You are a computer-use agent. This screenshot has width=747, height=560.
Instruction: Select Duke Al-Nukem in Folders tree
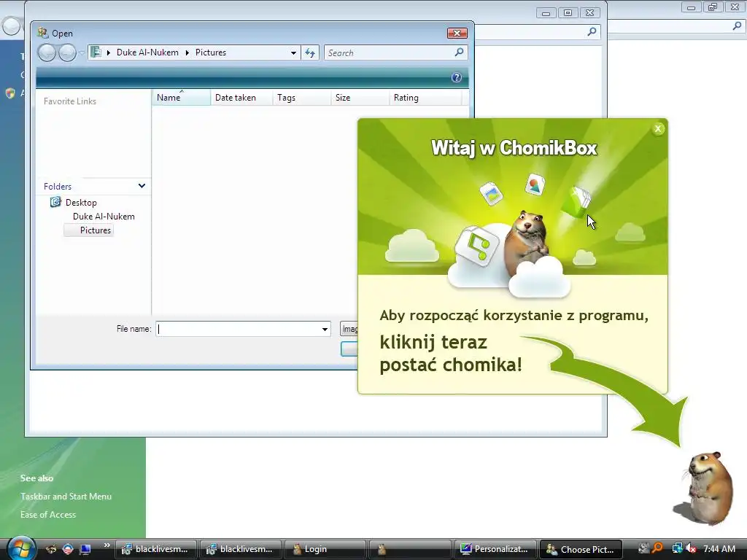coord(104,216)
